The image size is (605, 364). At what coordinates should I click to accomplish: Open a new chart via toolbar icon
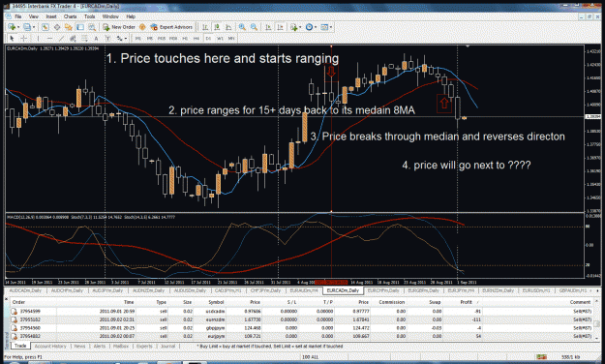click(12, 27)
